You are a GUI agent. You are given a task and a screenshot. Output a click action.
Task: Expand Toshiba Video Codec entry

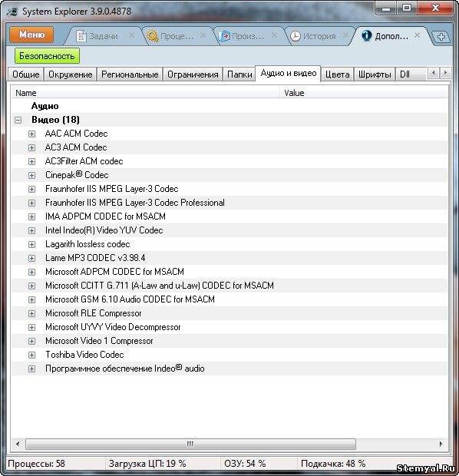coord(31,355)
